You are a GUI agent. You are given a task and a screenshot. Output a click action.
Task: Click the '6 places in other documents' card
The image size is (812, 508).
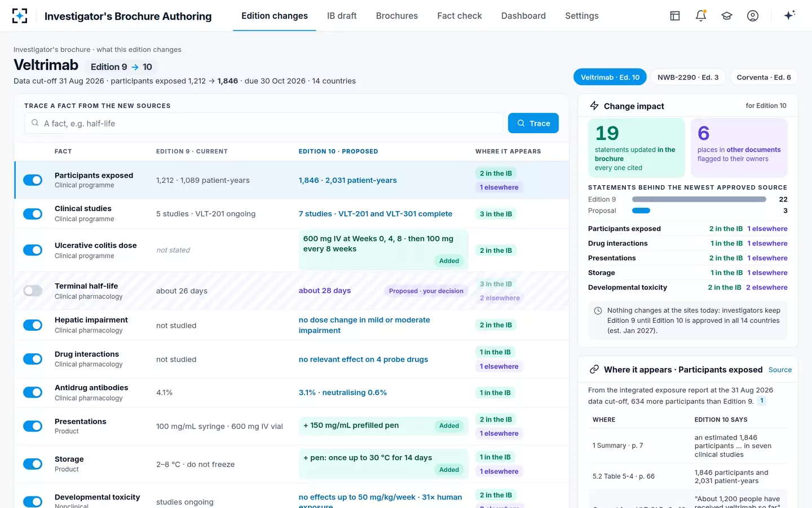click(x=739, y=148)
